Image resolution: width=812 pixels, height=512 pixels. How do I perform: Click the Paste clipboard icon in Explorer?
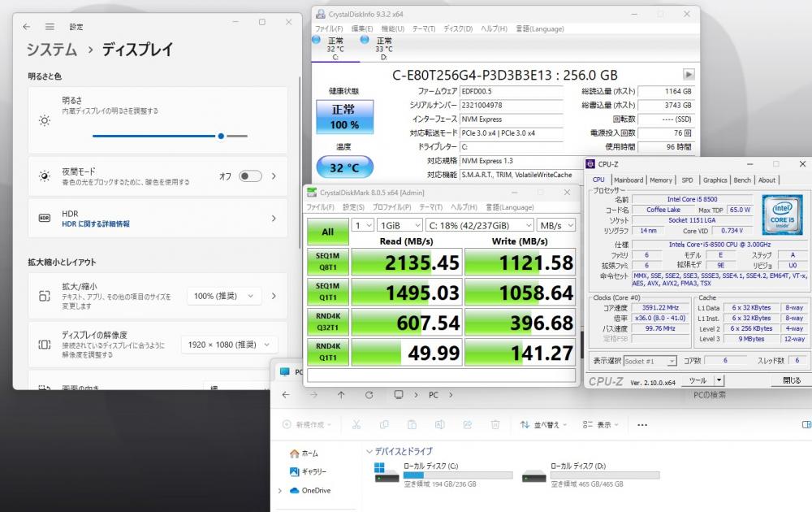[412, 425]
